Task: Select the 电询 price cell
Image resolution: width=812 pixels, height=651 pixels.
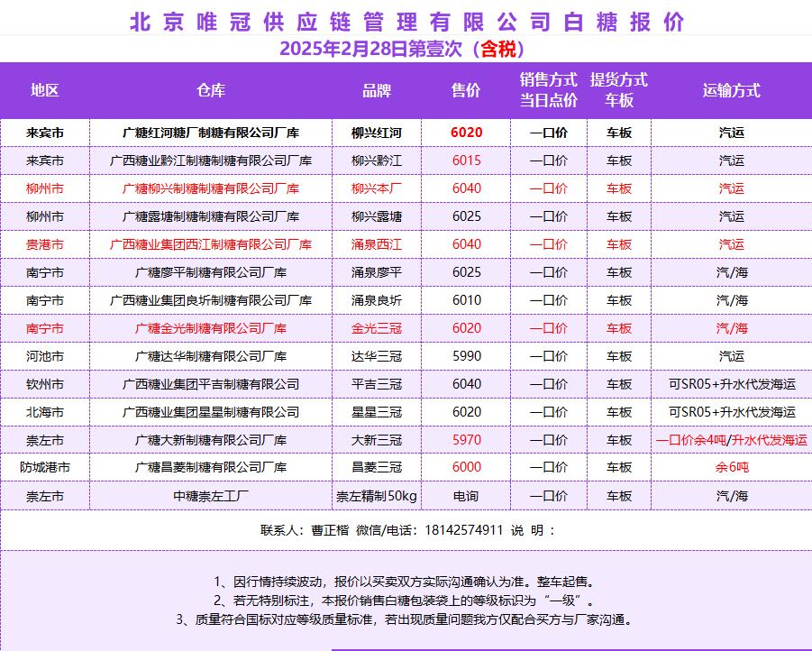Action: tap(466, 496)
